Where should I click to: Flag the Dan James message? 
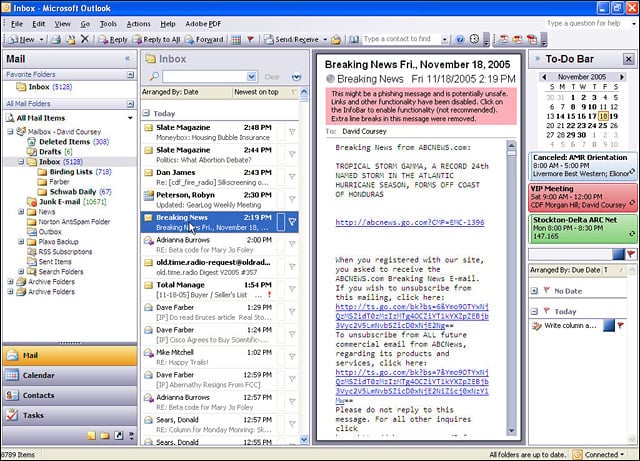click(292, 177)
